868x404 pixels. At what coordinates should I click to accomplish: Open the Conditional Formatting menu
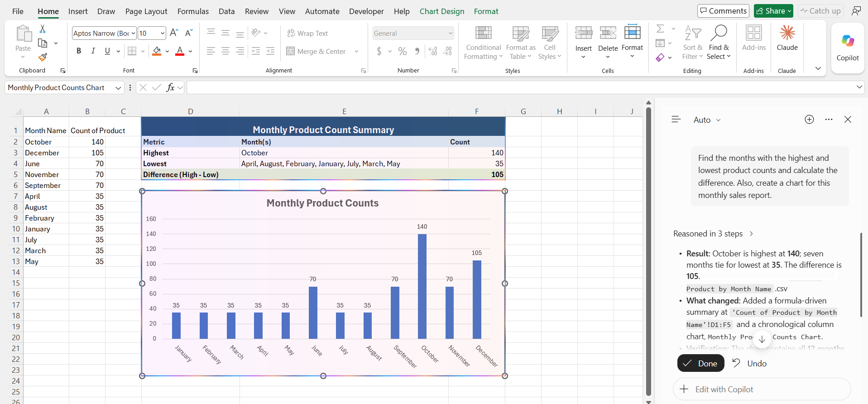click(483, 43)
